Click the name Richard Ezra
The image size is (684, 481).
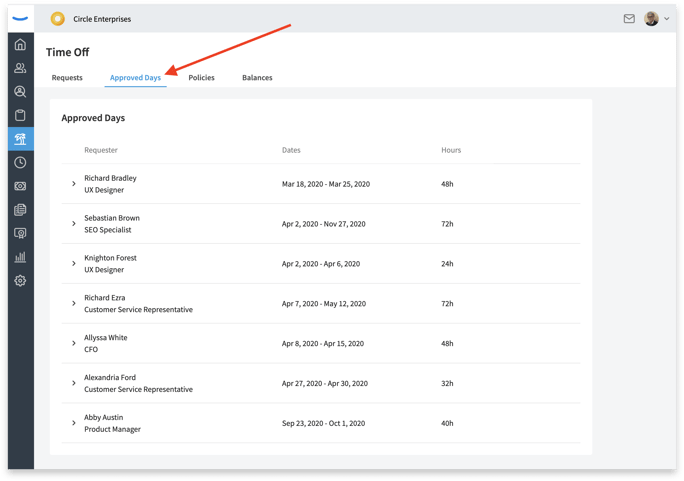pos(105,297)
